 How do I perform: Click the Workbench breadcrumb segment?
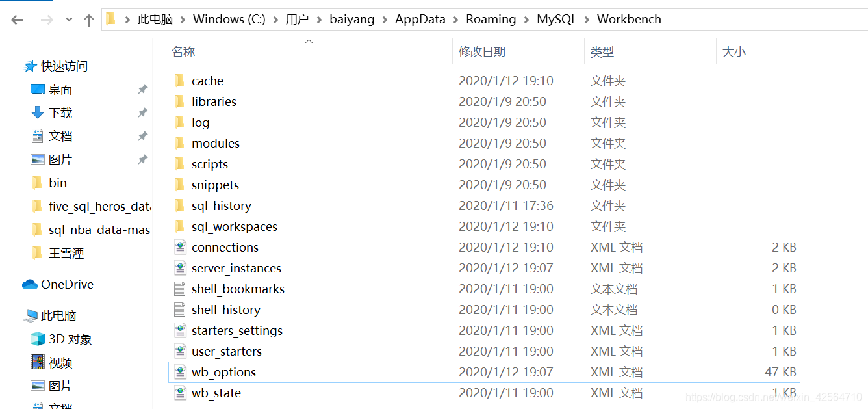629,20
